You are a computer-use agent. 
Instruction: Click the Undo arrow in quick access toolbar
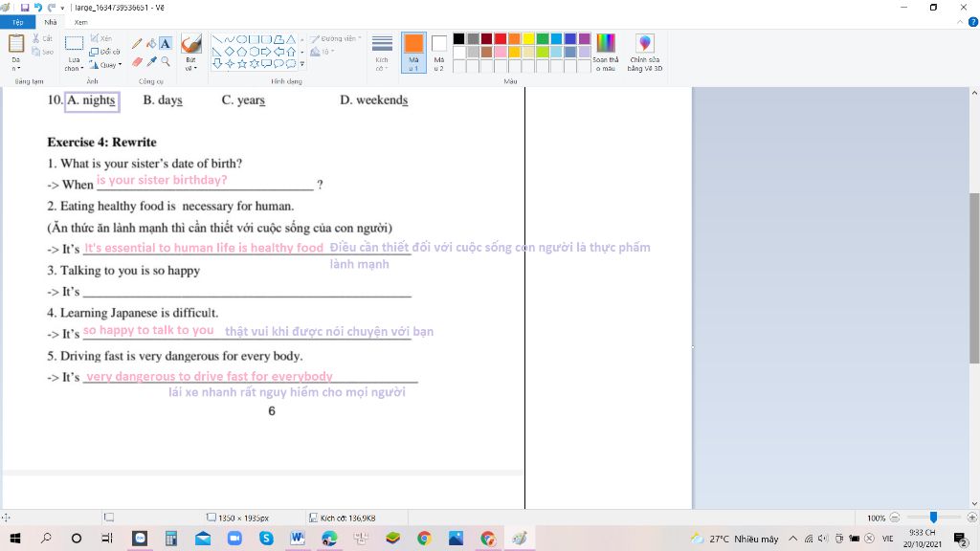[38, 8]
